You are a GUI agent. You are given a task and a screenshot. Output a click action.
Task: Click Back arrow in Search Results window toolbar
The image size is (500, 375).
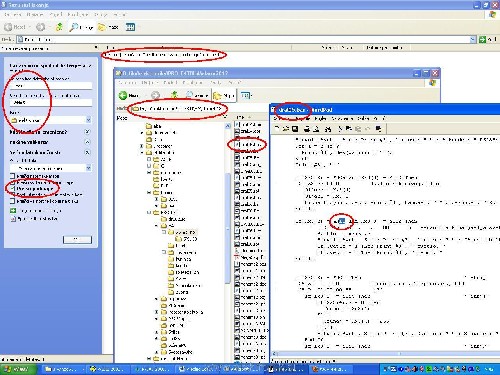point(8,27)
